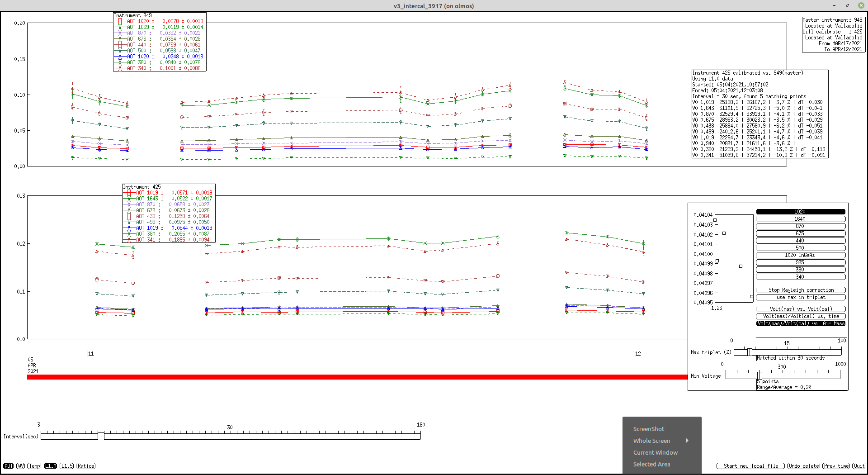Click Start new local file button

point(751,466)
